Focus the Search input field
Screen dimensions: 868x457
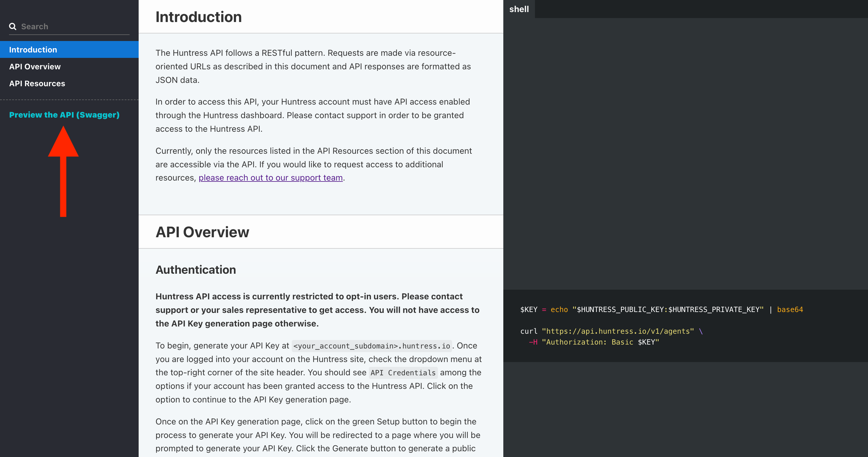click(x=75, y=26)
